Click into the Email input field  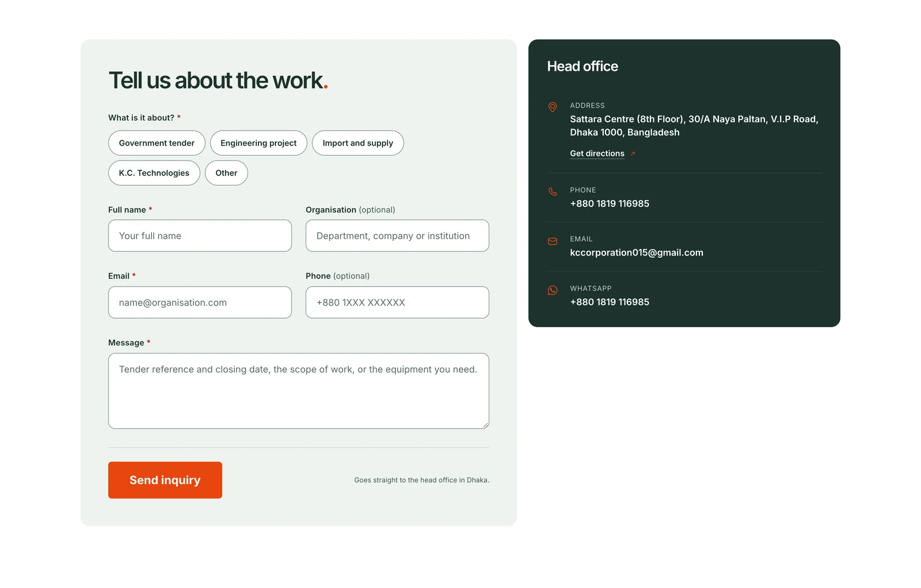[x=200, y=303]
